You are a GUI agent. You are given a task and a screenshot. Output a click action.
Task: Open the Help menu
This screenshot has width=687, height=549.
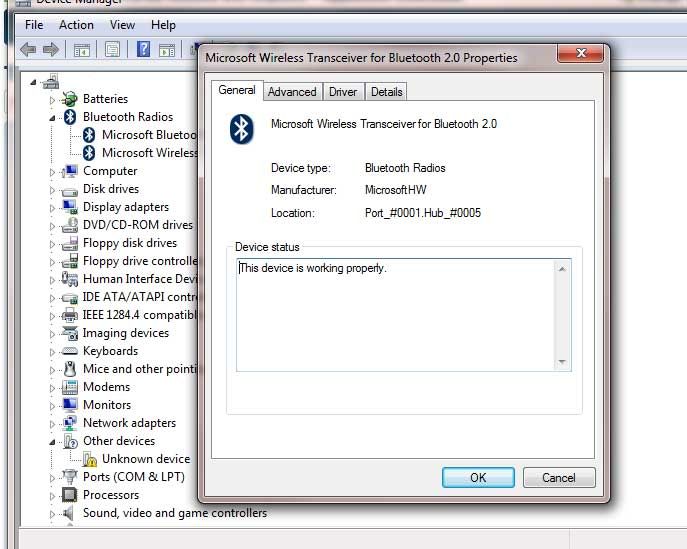click(163, 25)
